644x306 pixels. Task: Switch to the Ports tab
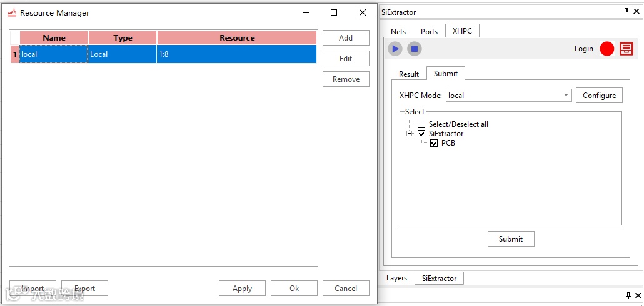(429, 32)
